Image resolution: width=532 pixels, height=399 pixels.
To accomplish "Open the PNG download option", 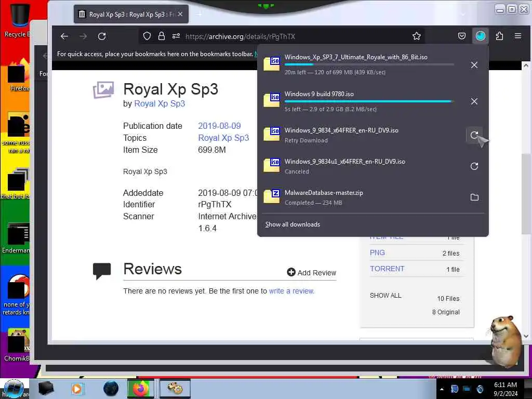I will [377, 253].
